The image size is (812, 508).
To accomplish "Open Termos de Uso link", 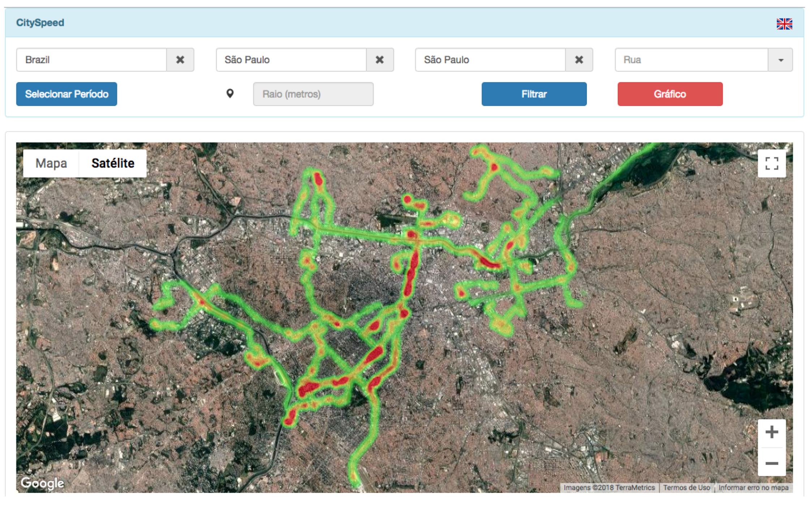I will tap(686, 488).
